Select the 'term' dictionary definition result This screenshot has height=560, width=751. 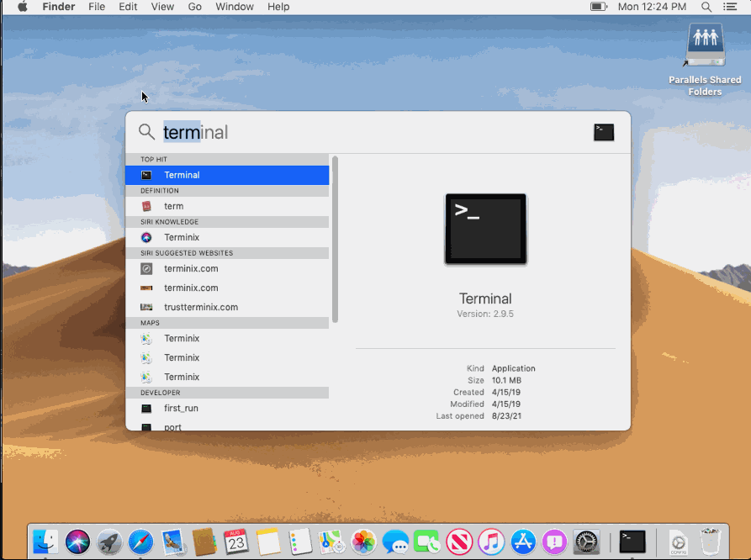coord(227,206)
